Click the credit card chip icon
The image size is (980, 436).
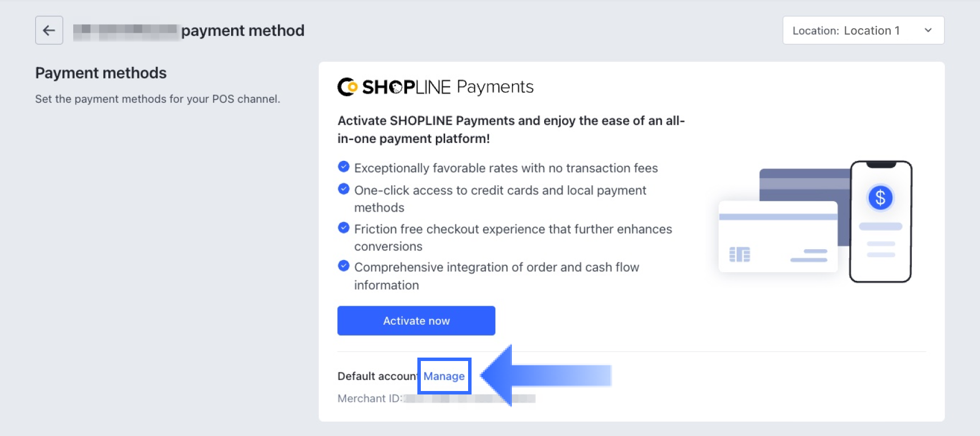pyautogui.click(x=740, y=254)
